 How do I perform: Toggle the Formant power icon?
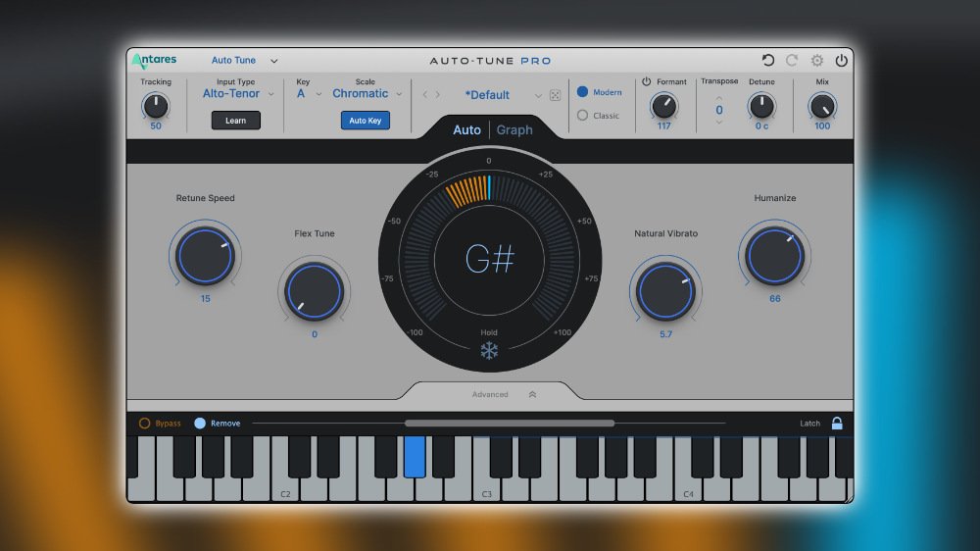coord(646,81)
